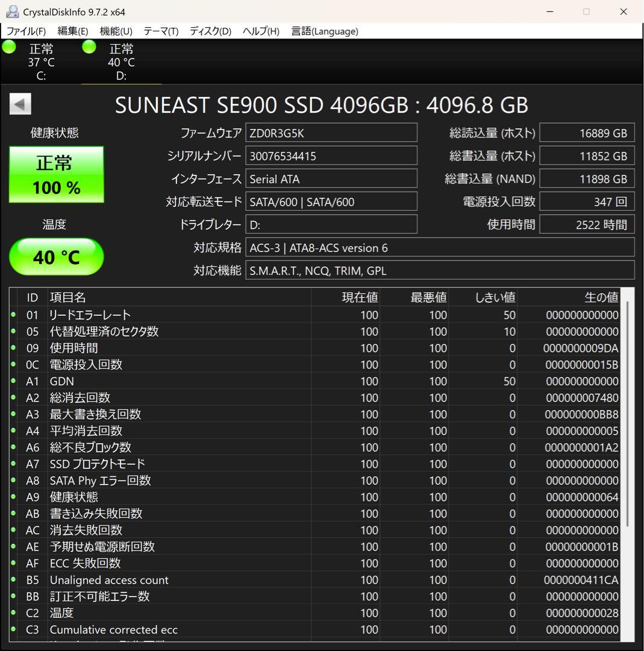Click status dot for row C2 温度

tap(13, 612)
